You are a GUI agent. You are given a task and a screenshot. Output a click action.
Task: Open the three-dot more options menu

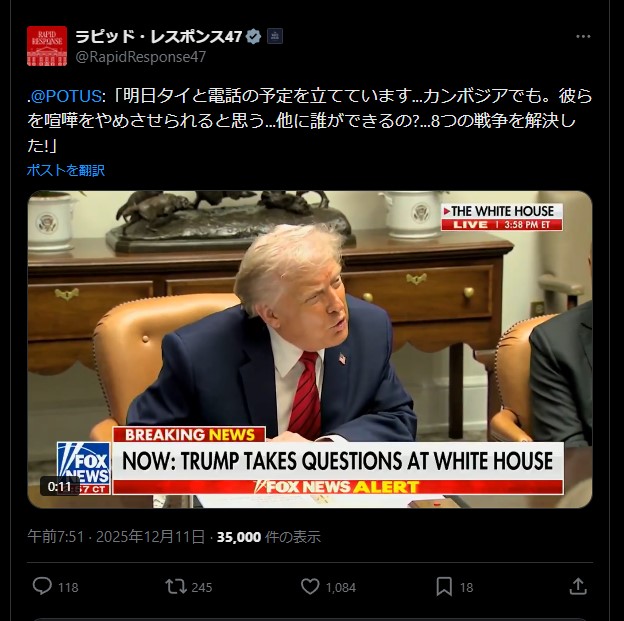tap(583, 37)
